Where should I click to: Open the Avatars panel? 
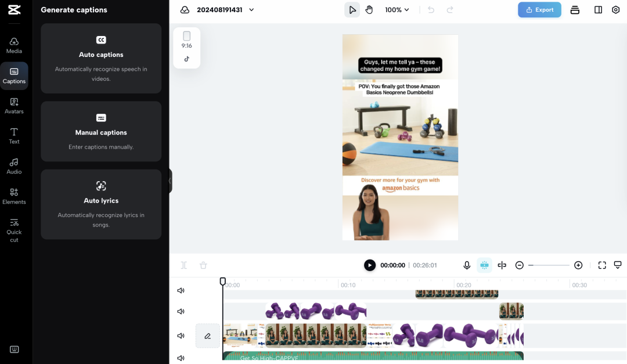[14, 106]
